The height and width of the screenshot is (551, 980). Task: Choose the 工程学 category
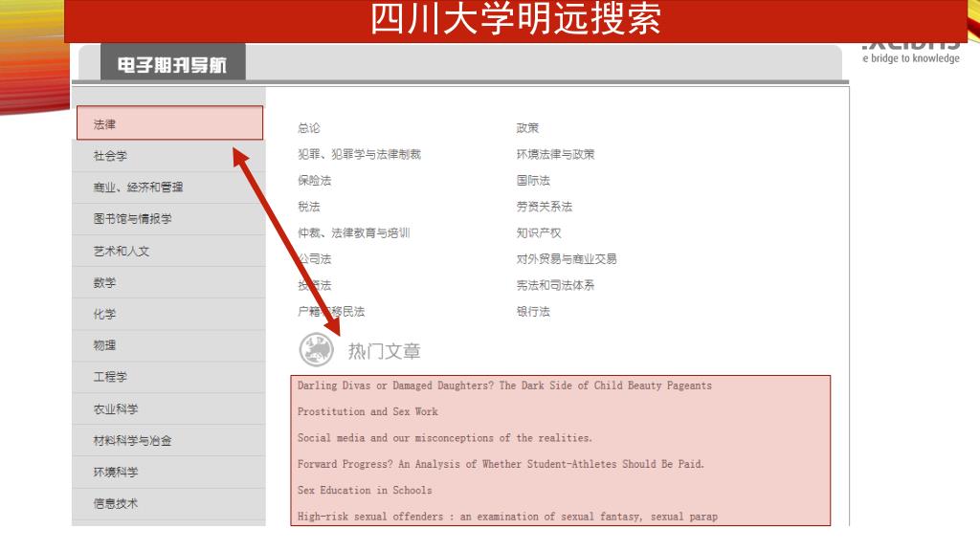tap(168, 377)
